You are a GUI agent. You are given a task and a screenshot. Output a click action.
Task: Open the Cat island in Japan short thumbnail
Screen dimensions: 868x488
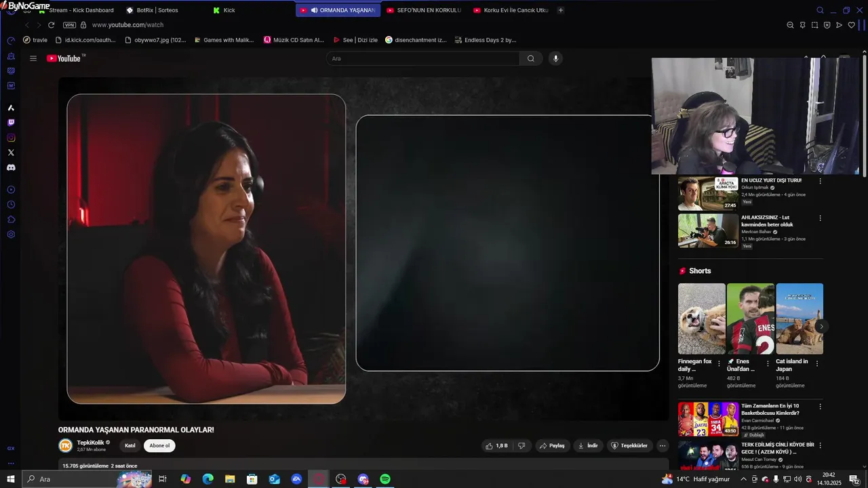coord(800,319)
